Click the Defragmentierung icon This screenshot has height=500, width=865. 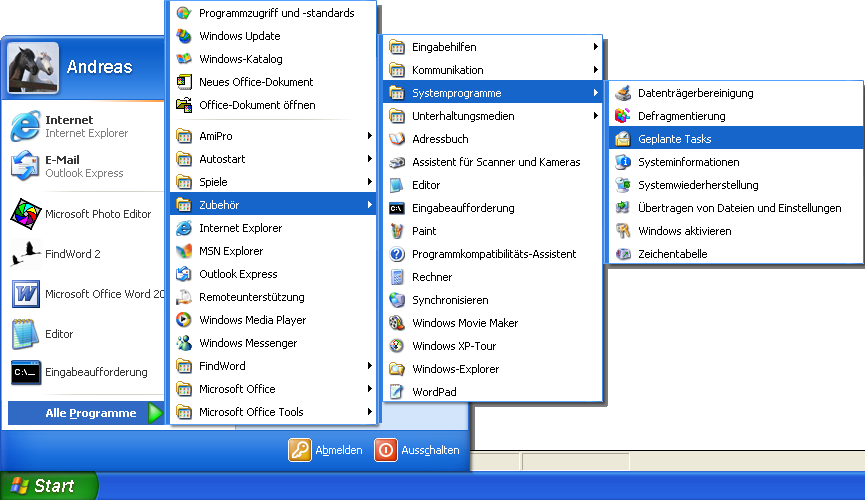pyautogui.click(x=623, y=116)
